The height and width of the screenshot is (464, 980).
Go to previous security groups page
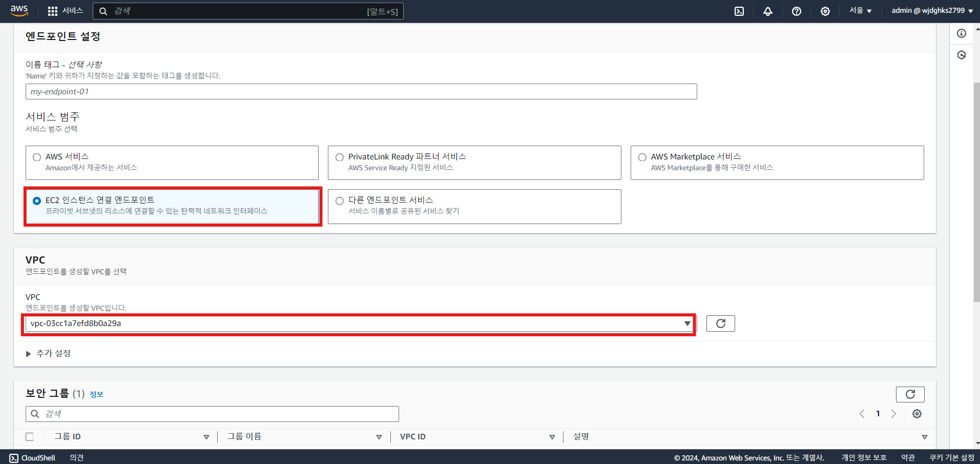(862, 414)
